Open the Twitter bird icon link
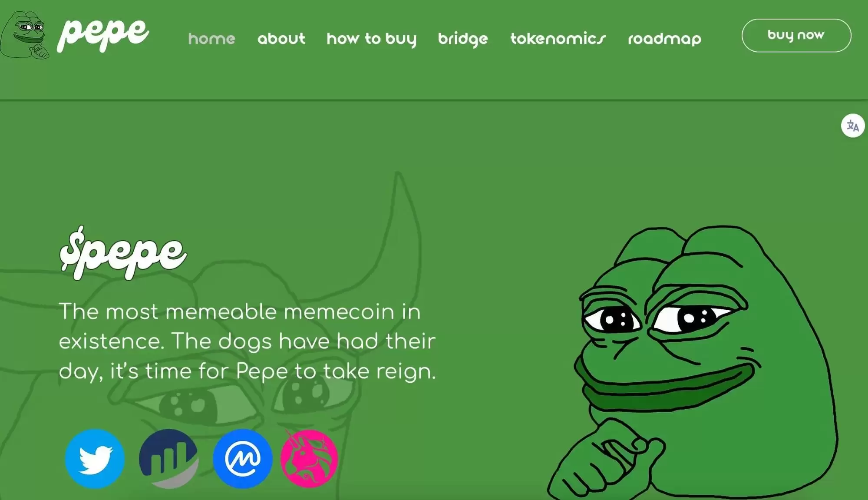Viewport: 868px width, 500px height. click(95, 459)
